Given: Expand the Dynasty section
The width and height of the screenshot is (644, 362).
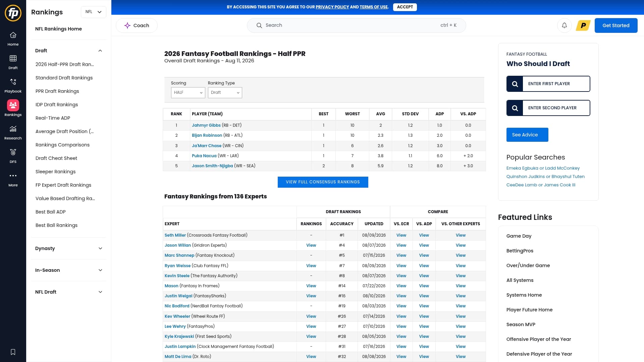Looking at the screenshot, I should tap(100, 248).
